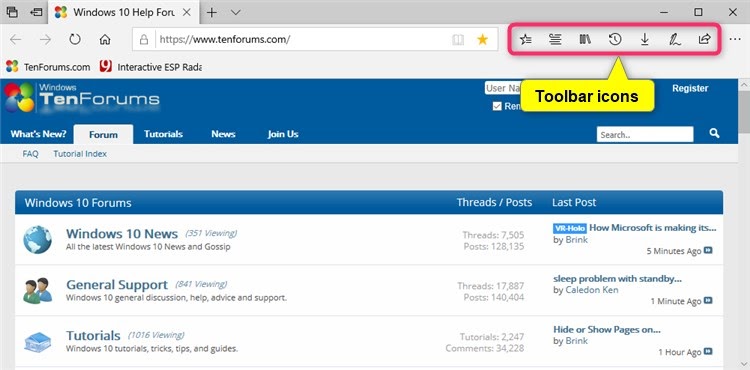This screenshot has height=370, width=750.
Task: Open a new tab with plus icon
Action: point(211,12)
